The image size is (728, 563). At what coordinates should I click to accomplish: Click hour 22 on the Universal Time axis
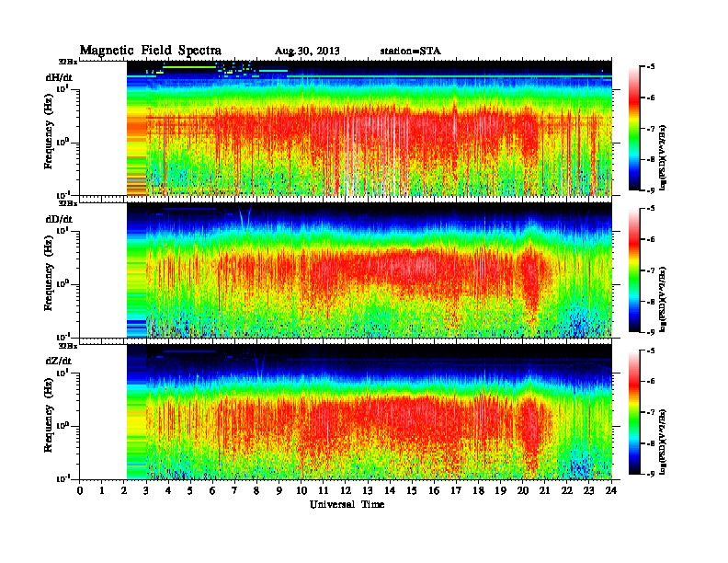(x=567, y=491)
